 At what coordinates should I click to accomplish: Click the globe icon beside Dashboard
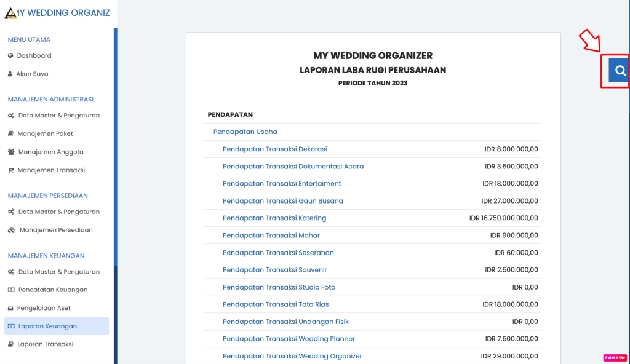[x=10, y=56]
